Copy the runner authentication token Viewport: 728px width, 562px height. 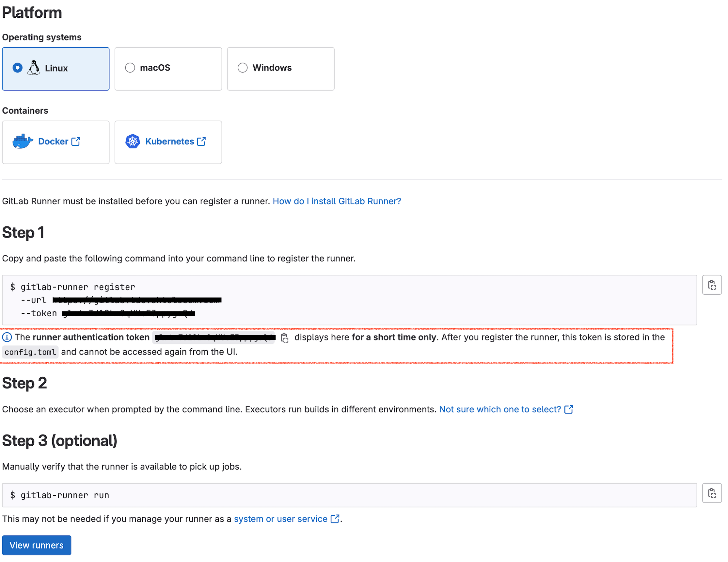point(284,338)
